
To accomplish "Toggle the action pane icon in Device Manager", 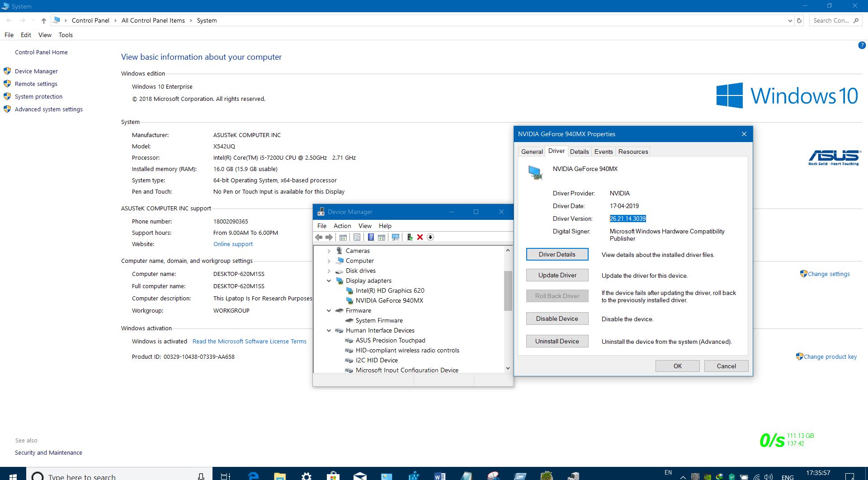I will click(382, 237).
